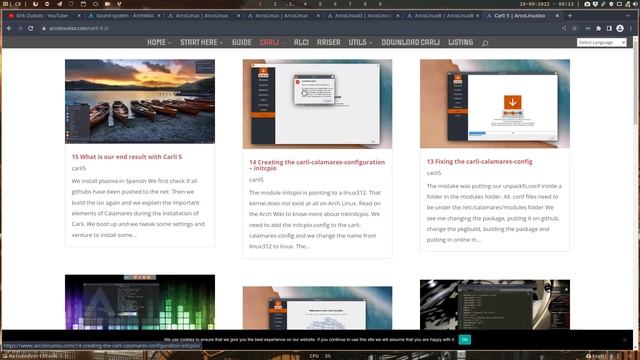640x360 pixels.
Task: Switch to Sound system ArchWiki tab
Action: pyautogui.click(x=124, y=16)
